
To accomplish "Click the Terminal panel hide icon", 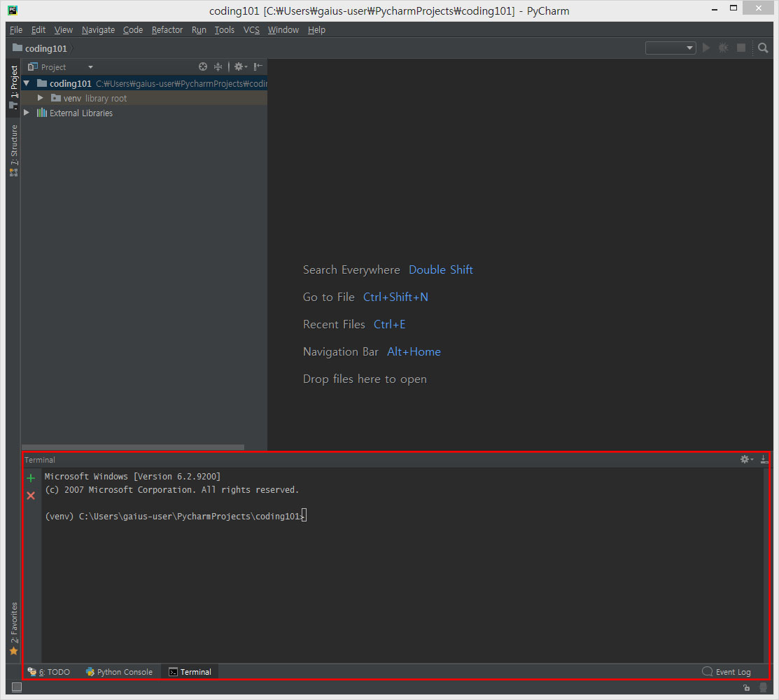I will [764, 459].
